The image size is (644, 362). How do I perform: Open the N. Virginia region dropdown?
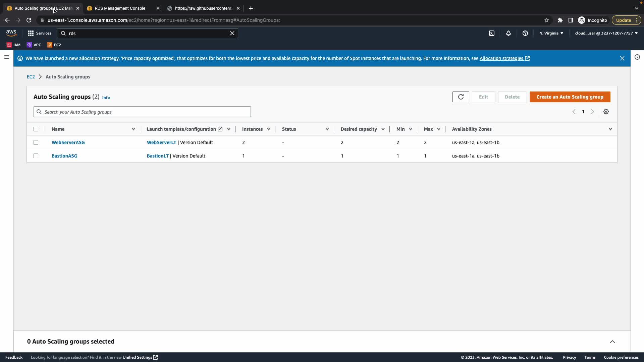(551, 33)
